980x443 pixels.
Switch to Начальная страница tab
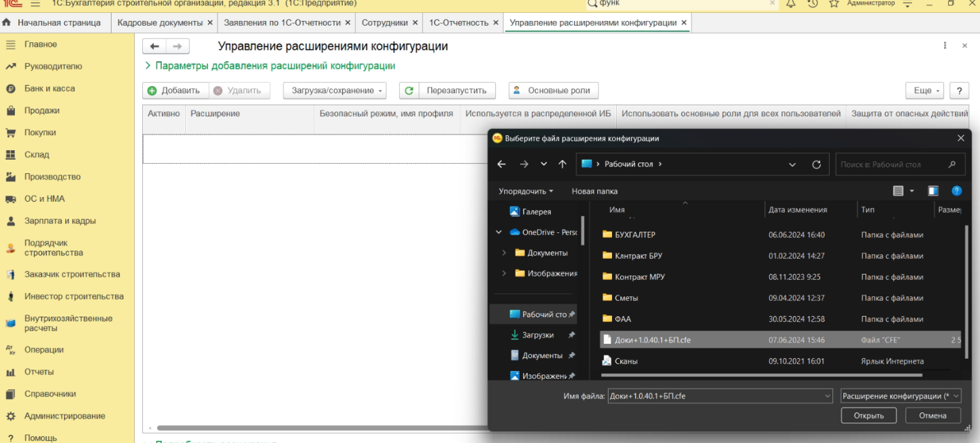coord(52,22)
